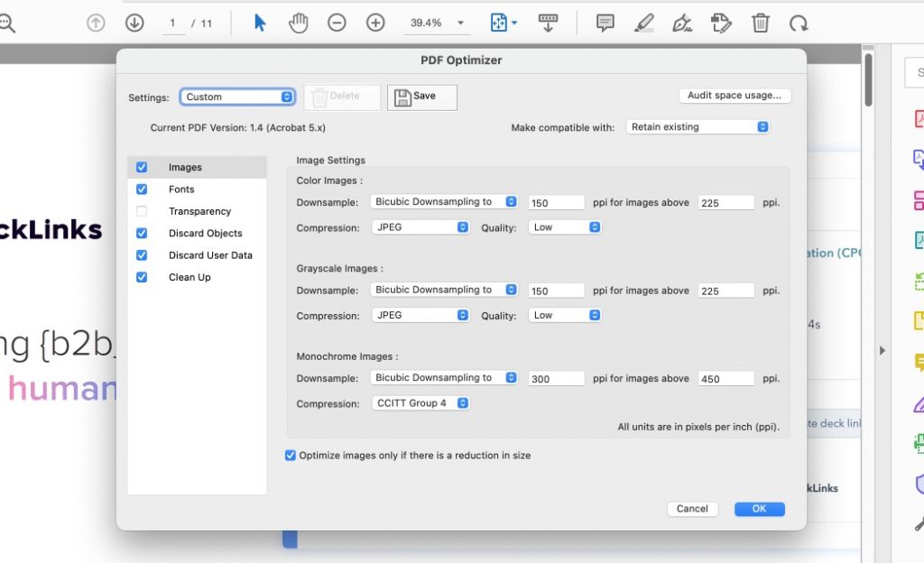
Task: Click the page number input field
Action: tap(176, 23)
